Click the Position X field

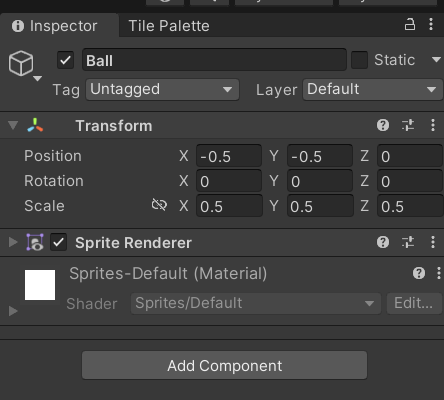pos(229,156)
